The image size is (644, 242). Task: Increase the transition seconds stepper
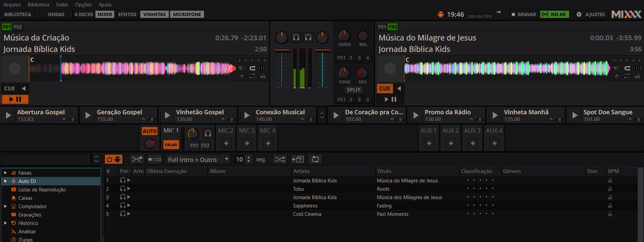(249, 157)
